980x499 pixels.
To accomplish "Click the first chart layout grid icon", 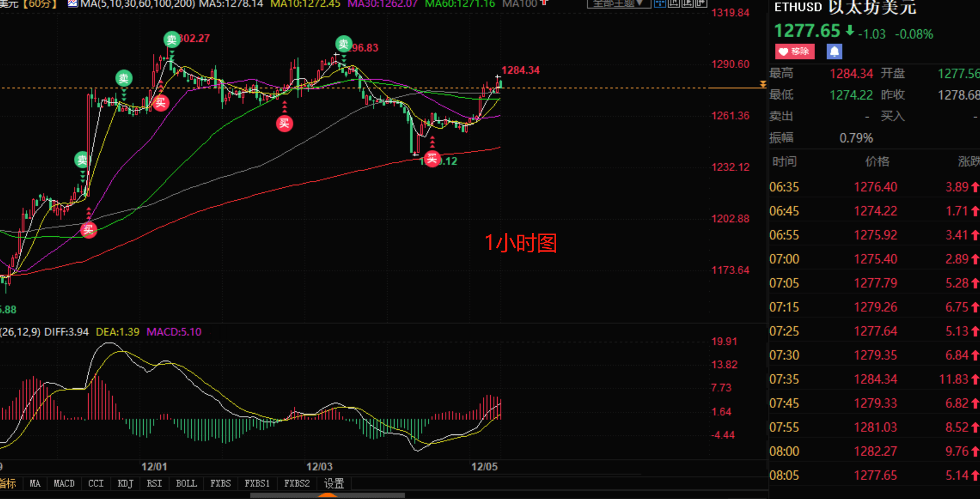I will 660,3.
